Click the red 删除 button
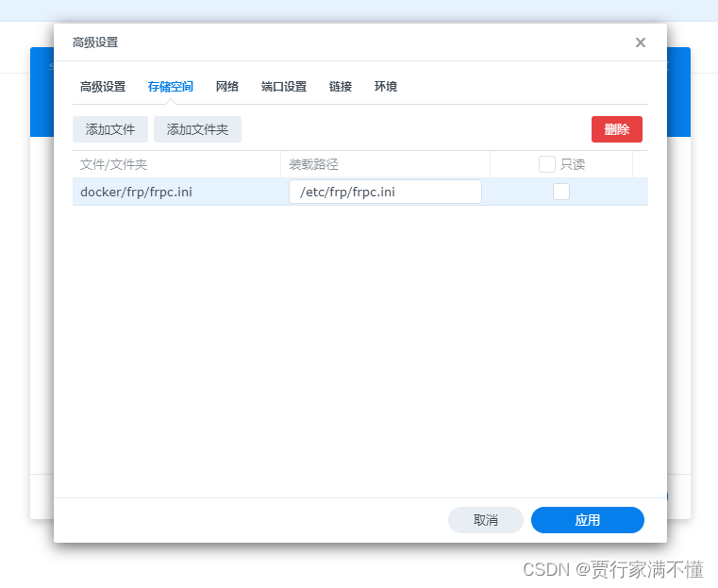 pos(617,129)
